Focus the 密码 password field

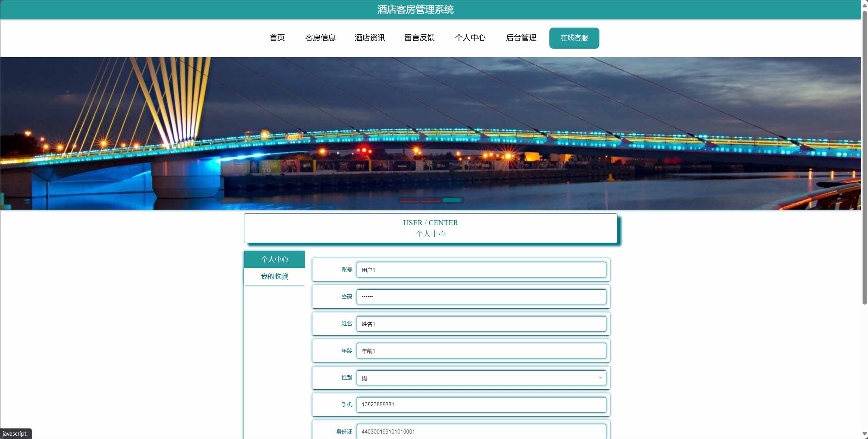481,296
